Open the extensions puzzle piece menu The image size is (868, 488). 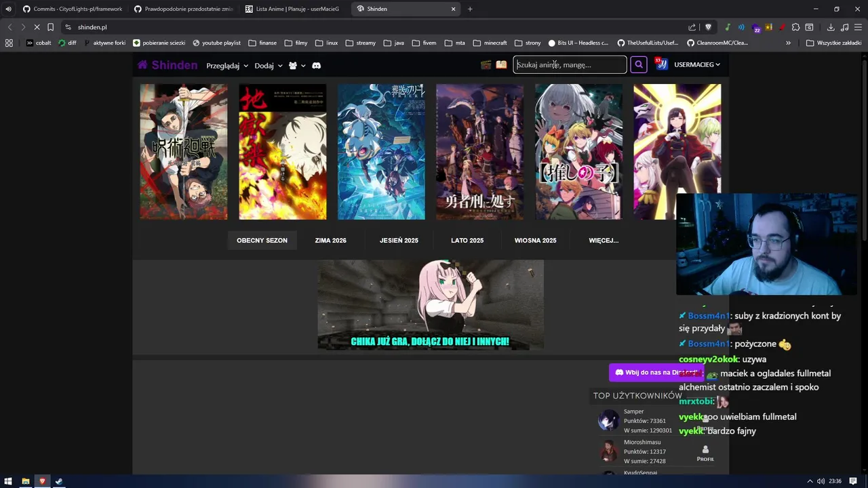coord(796,27)
